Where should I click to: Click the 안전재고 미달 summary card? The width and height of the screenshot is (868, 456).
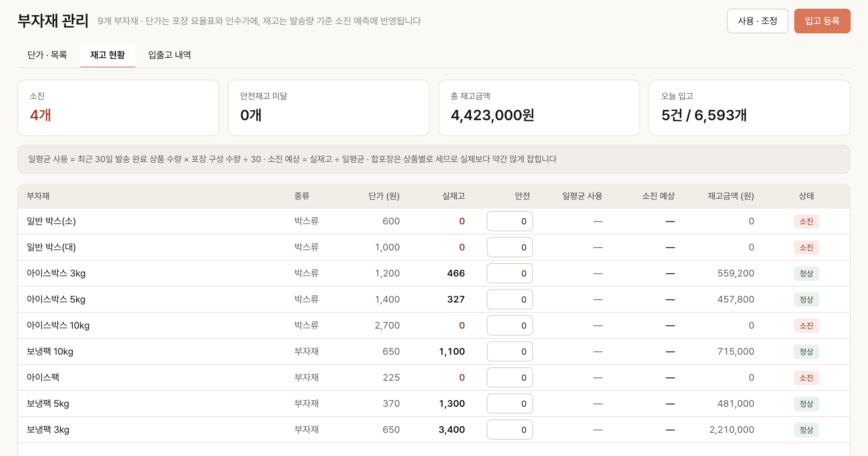tap(329, 108)
